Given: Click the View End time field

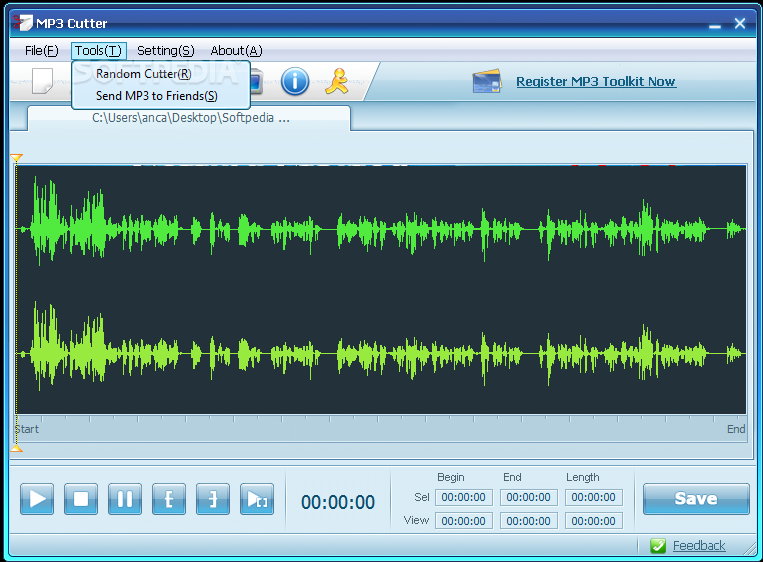Looking at the screenshot, I should pos(528,521).
